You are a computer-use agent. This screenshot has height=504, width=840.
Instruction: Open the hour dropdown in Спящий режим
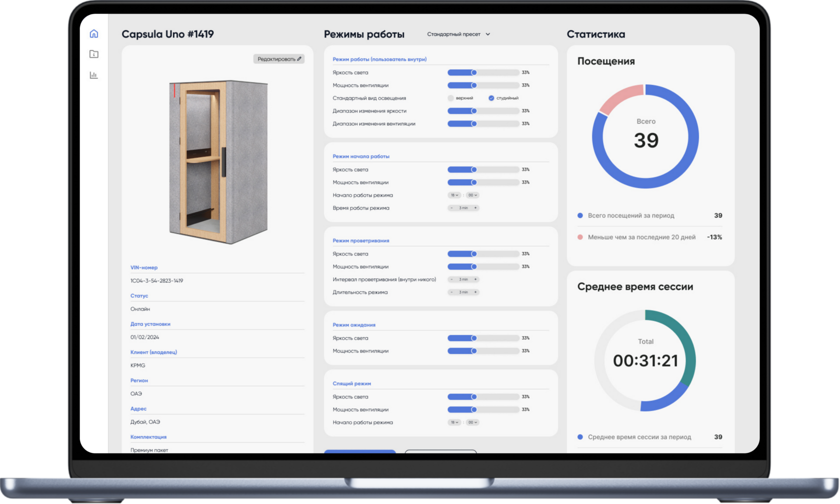[x=454, y=422]
